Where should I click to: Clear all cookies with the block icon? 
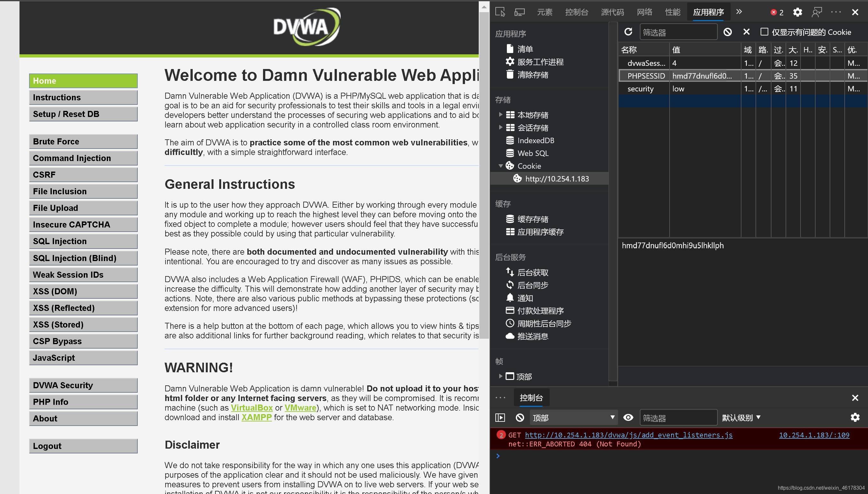[727, 32]
